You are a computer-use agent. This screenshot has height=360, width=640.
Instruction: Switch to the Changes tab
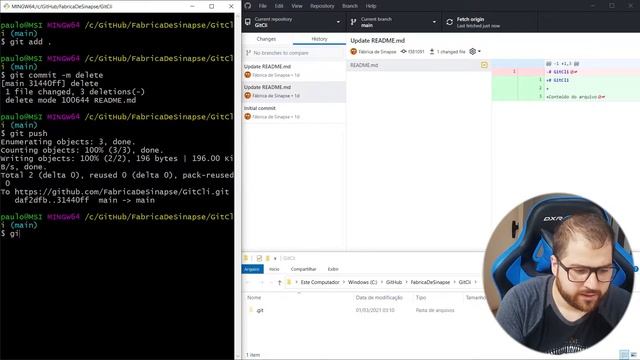(x=266, y=39)
